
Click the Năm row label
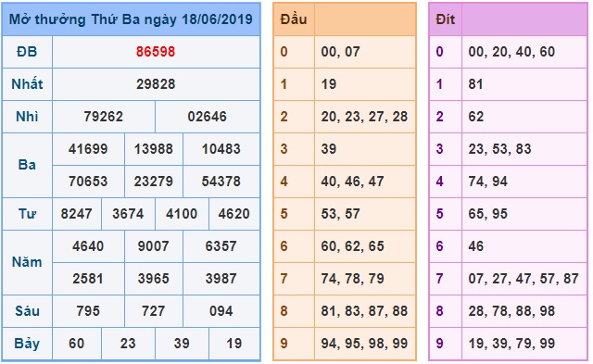[x=27, y=262]
